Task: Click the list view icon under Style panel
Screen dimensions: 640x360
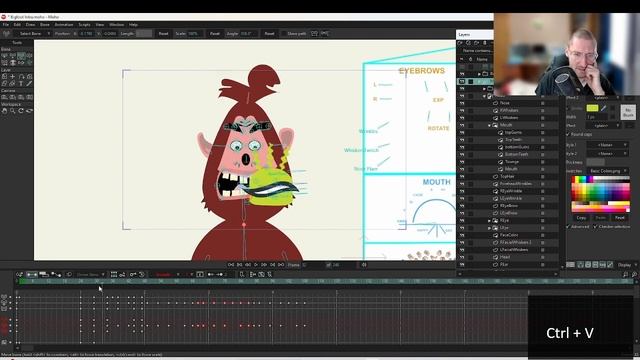Action: point(571,265)
